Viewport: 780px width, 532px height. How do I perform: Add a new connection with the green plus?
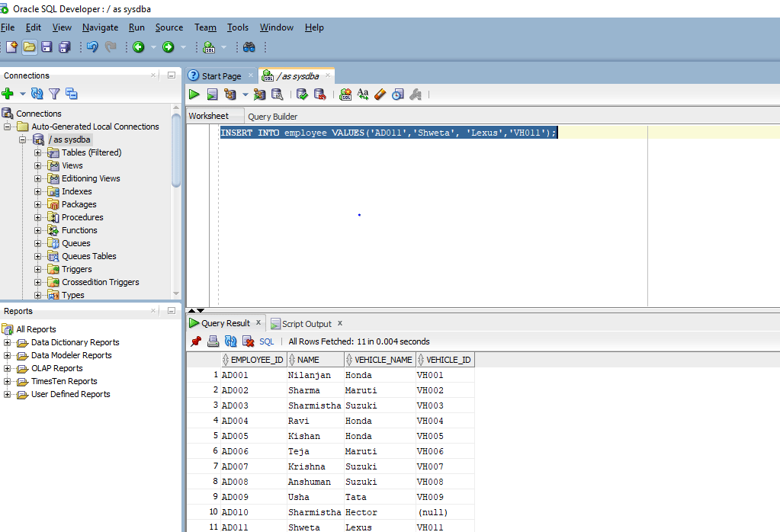[8, 94]
